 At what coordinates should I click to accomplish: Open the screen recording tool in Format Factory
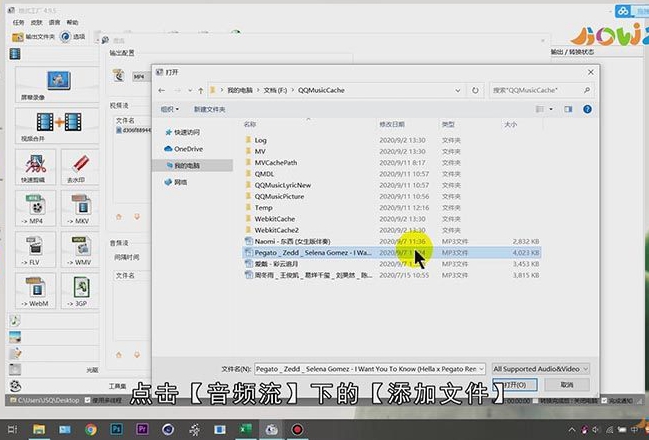pyautogui.click(x=58, y=85)
